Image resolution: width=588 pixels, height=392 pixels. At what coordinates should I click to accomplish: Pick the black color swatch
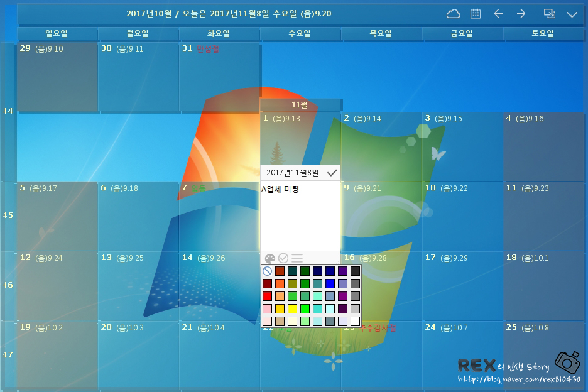(355, 271)
